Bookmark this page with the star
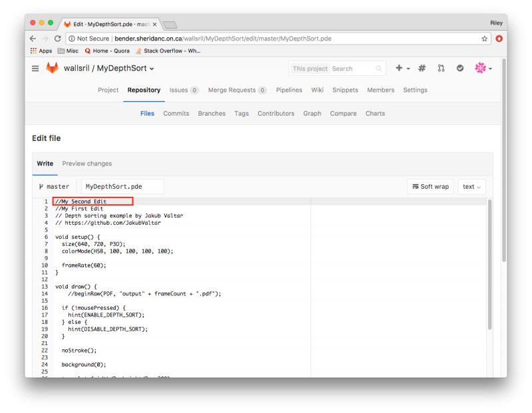Screen dimensions: 532x413 [x=485, y=39]
